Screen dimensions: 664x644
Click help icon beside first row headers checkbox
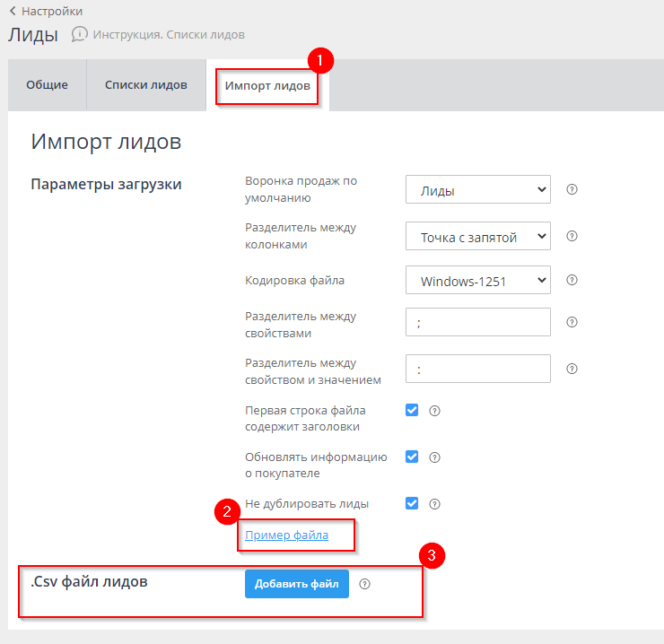click(435, 411)
